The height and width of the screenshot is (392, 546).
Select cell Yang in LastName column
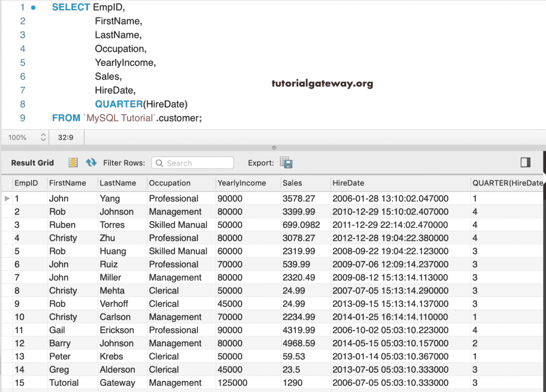pyautogui.click(x=123, y=199)
